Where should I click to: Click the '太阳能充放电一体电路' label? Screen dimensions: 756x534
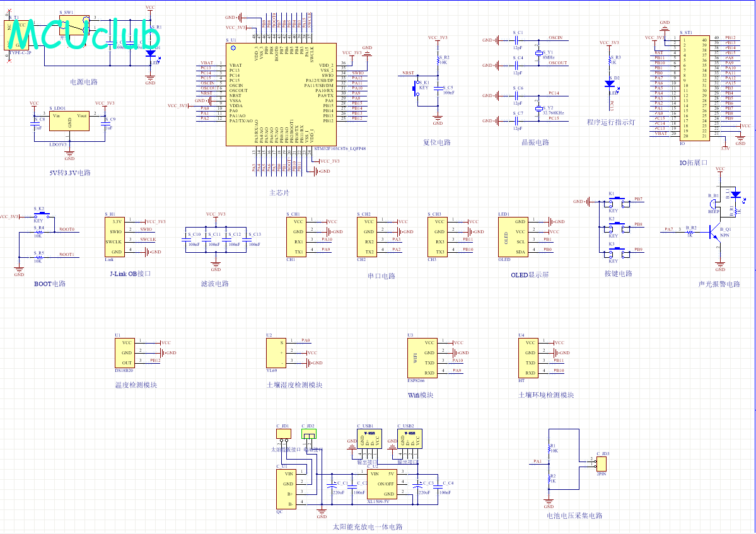point(368,527)
